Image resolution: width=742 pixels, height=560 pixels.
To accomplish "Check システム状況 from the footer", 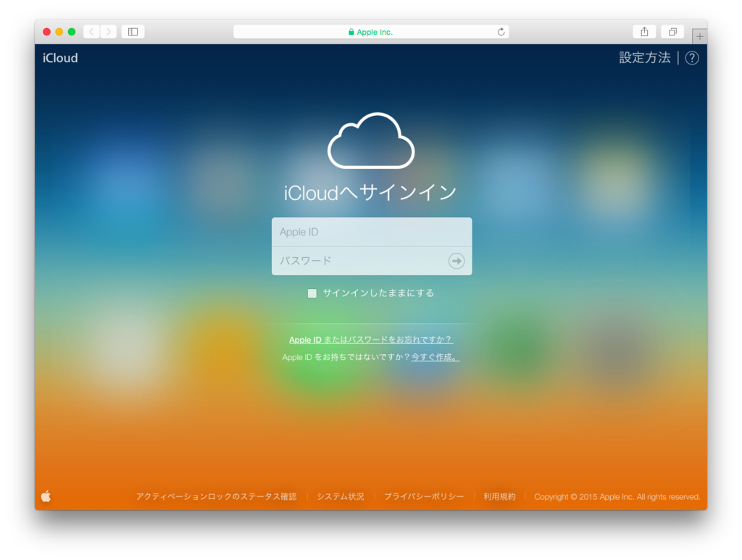I will 341,496.
